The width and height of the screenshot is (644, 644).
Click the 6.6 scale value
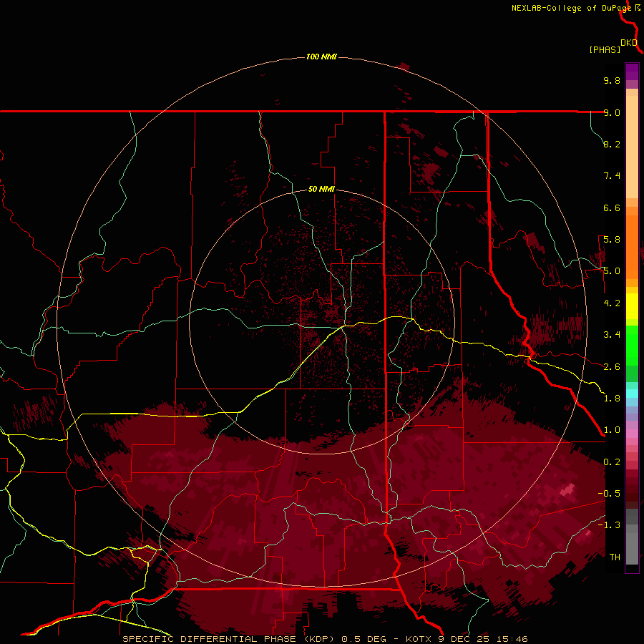click(x=612, y=208)
